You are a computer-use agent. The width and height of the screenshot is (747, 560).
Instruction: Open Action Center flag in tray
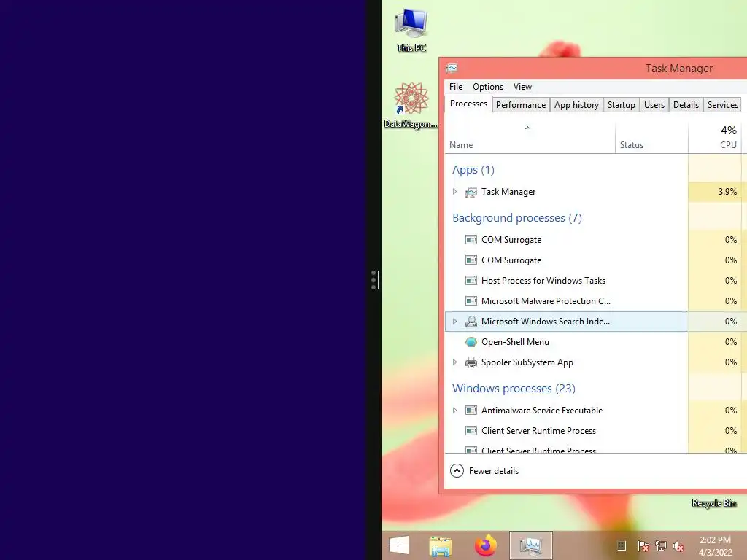643,545
